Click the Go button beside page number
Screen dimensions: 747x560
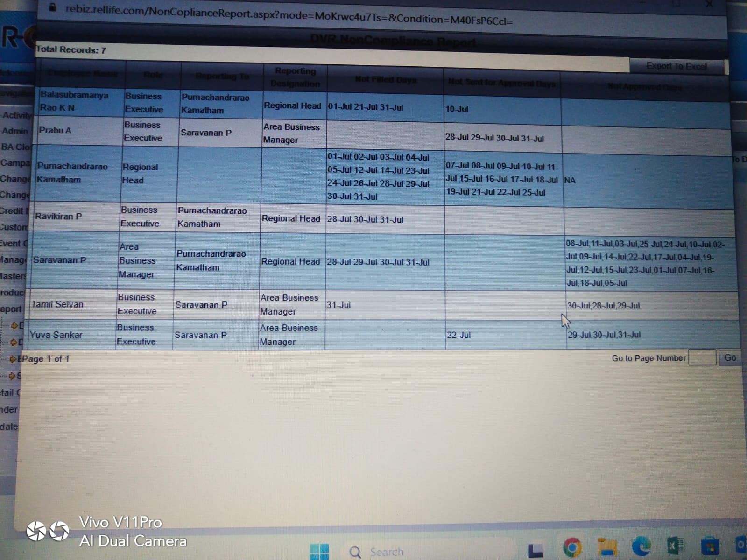click(x=730, y=358)
